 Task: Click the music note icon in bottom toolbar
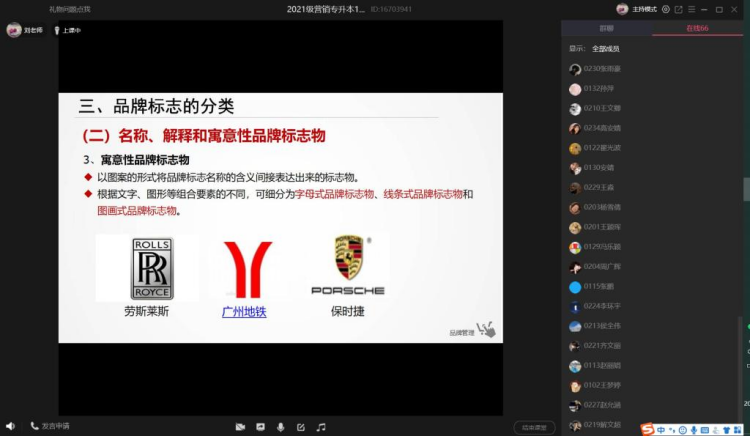321,427
